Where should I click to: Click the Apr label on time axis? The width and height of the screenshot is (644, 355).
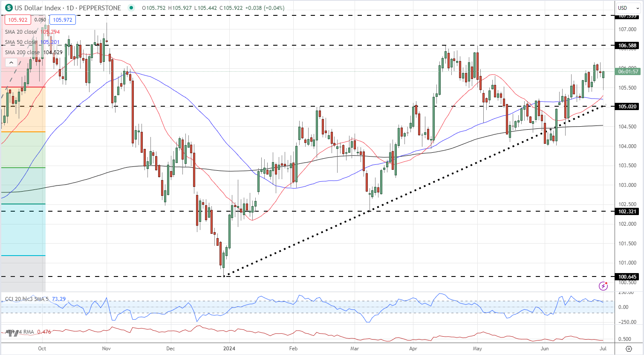[x=413, y=348]
